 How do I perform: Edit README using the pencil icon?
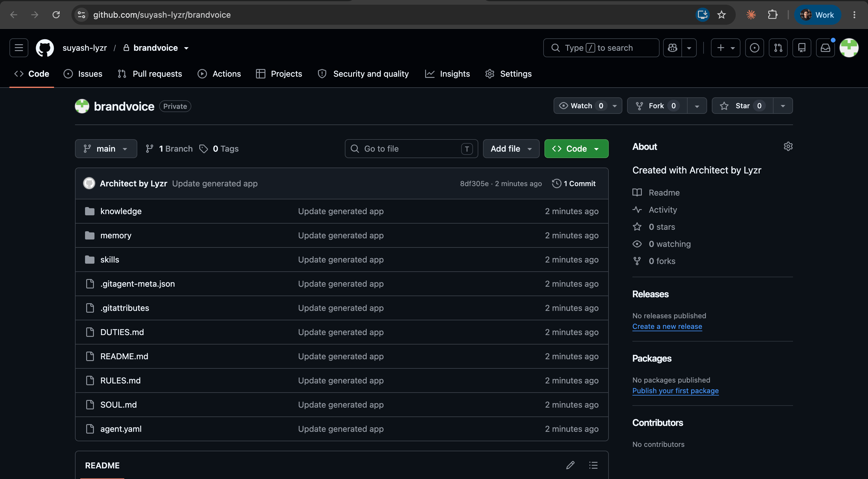570,465
